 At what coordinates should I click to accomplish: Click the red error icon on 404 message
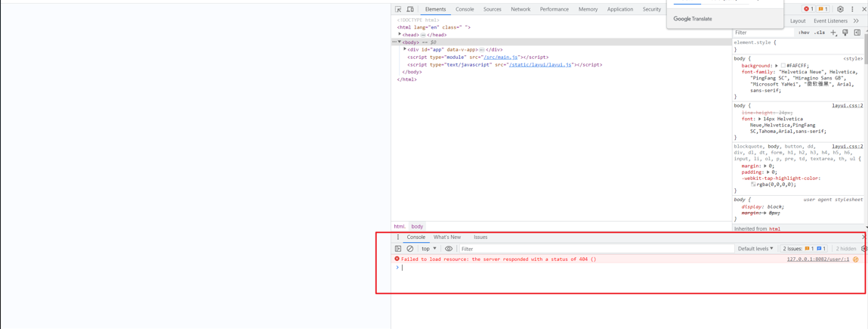pyautogui.click(x=397, y=259)
